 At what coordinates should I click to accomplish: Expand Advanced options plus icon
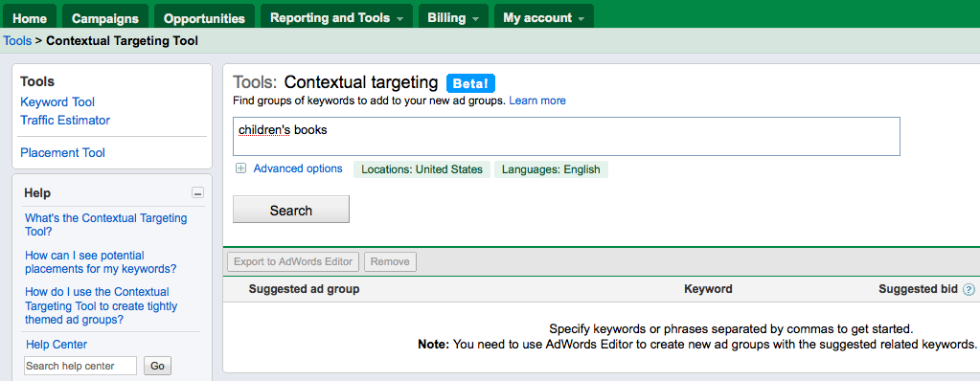point(240,168)
